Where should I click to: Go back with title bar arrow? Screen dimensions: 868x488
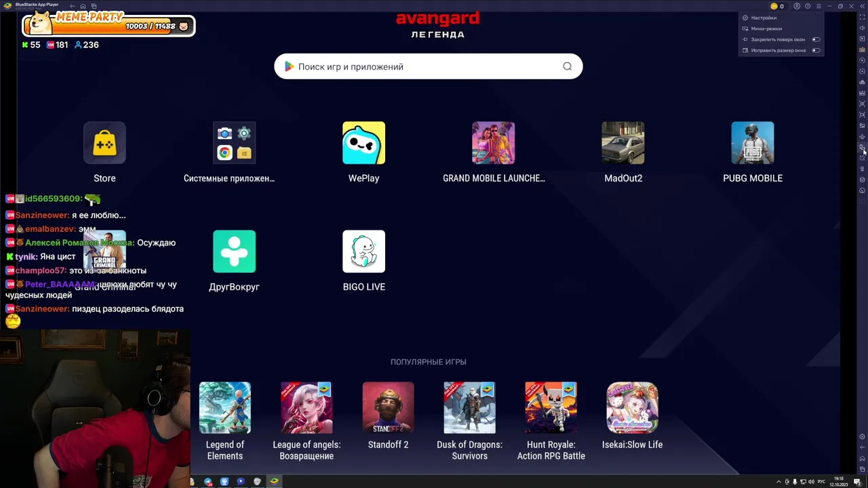[x=73, y=6]
